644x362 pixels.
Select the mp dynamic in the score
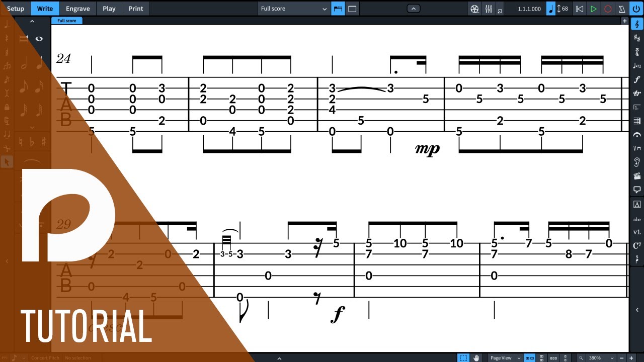427,149
